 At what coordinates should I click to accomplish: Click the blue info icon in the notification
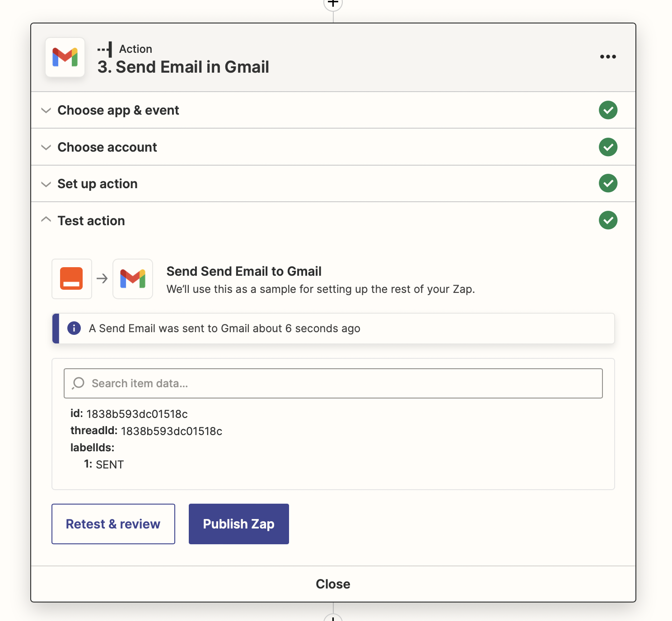tap(74, 328)
